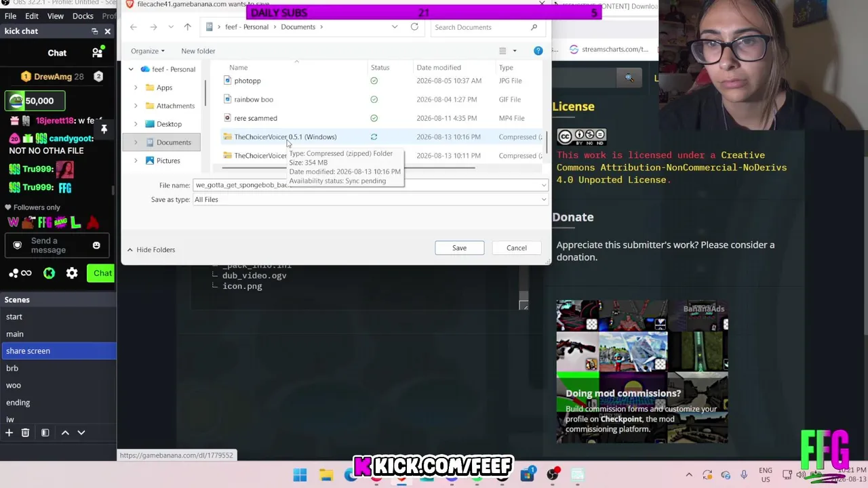Add a new scene
The image size is (868, 488).
(x=9, y=432)
